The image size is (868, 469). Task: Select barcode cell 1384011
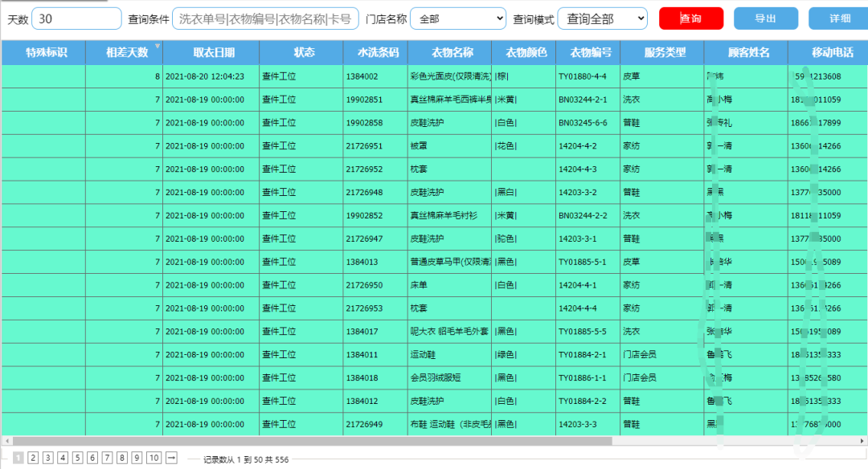pos(375,355)
